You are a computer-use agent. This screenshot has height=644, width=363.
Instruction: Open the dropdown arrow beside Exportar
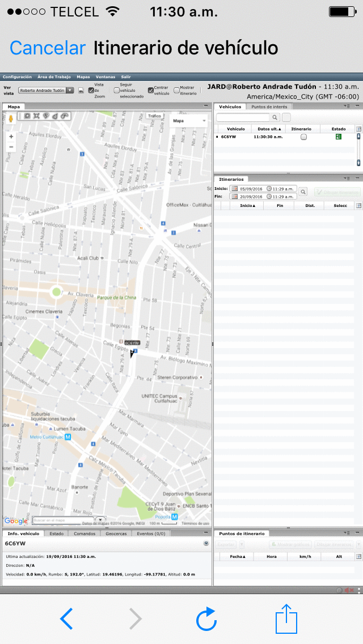(x=242, y=545)
